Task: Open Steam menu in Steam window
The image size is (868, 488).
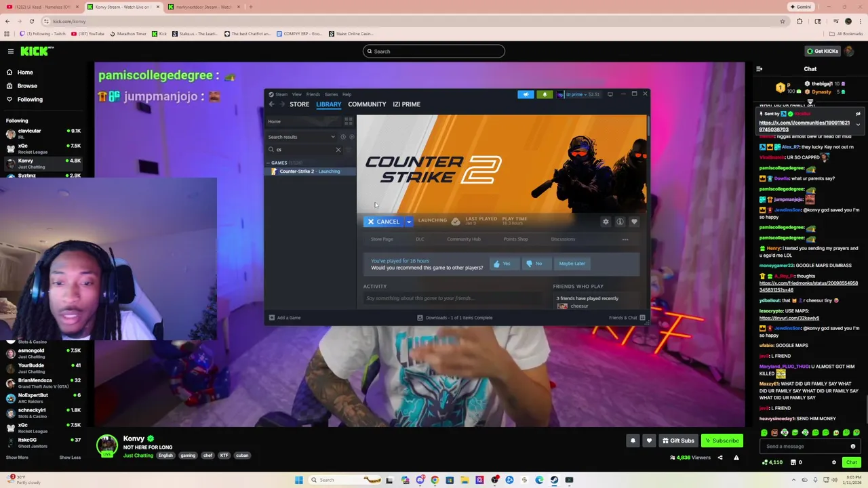Action: click(281, 94)
